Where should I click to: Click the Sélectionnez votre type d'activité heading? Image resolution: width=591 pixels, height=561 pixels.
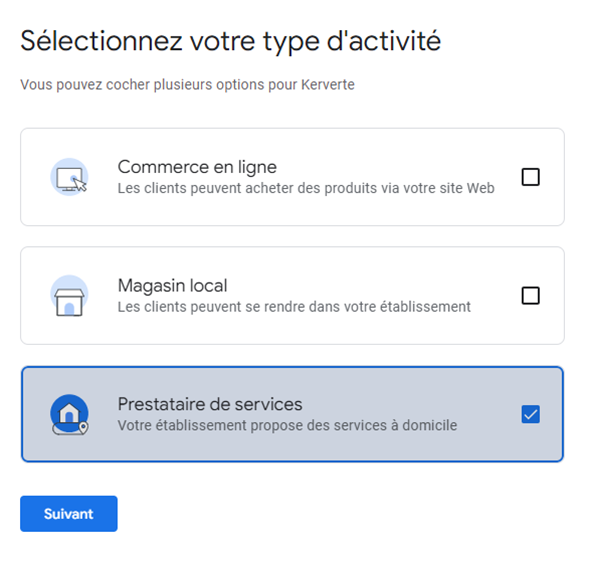[230, 41]
